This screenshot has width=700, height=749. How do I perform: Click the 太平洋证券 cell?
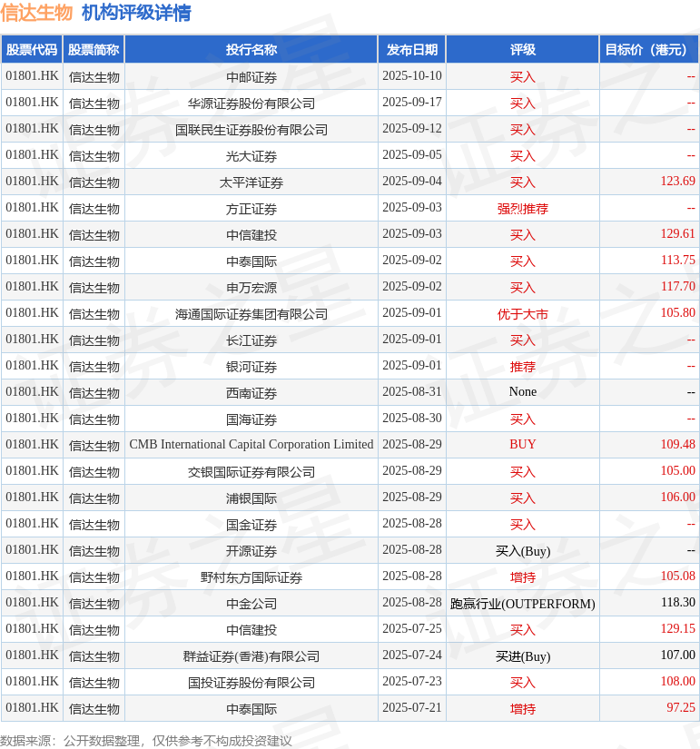(x=251, y=182)
